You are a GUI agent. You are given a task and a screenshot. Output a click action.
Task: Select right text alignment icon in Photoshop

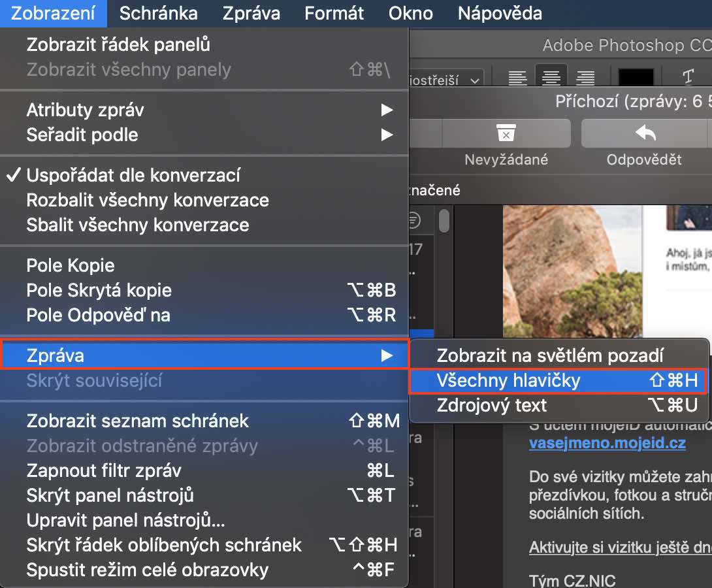click(585, 78)
